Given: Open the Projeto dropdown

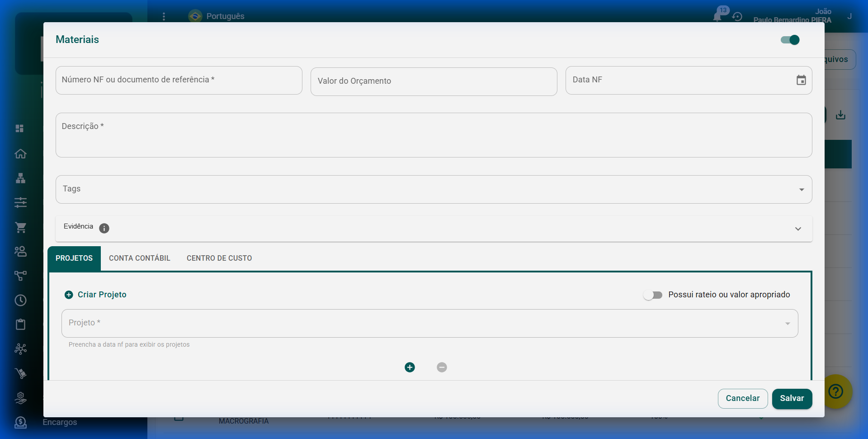Looking at the screenshot, I should click(787, 324).
